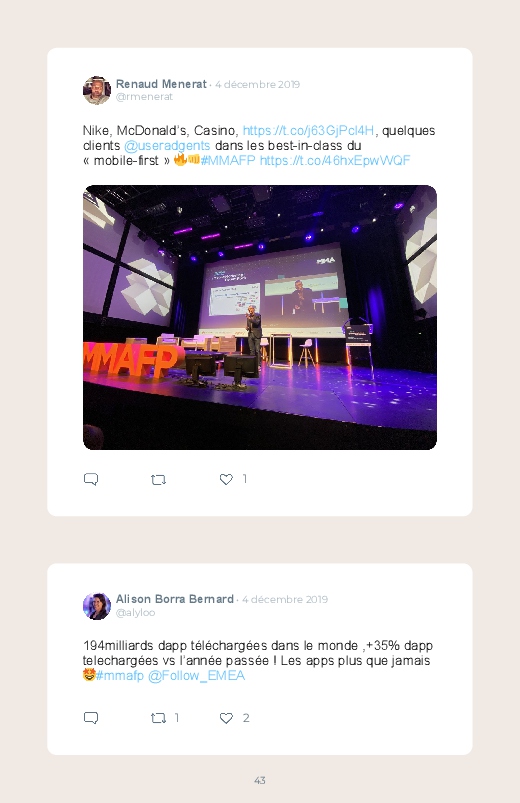Like Renaud Menerat's tweet with heart icon

(x=226, y=479)
